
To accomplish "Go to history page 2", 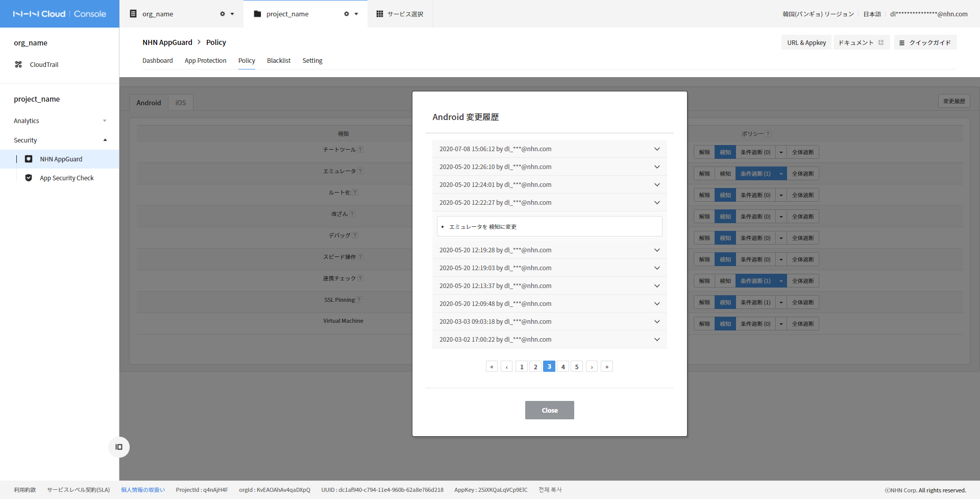I will [535, 367].
